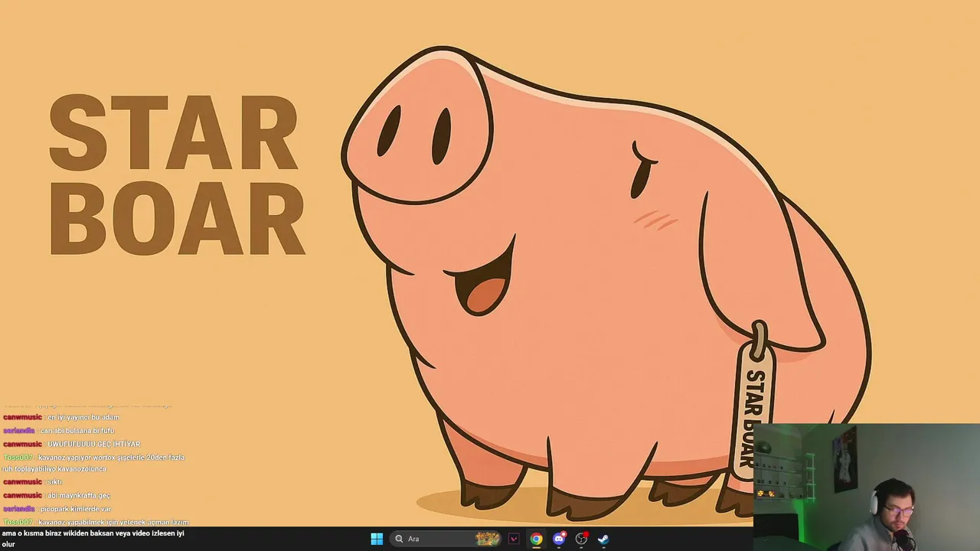Click chat message 'can abi bulsana bi fufu'
Screen dimensions: 980x551
tap(77, 431)
